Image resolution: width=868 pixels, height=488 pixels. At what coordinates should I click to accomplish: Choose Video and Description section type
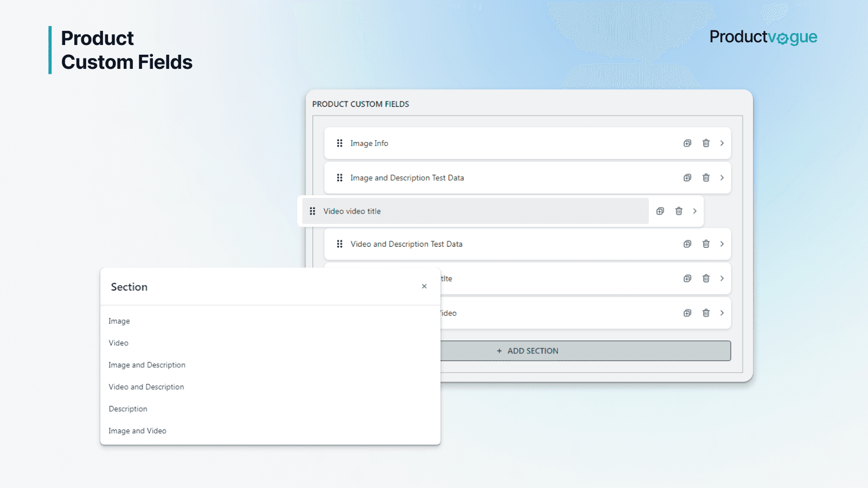pyautogui.click(x=146, y=387)
